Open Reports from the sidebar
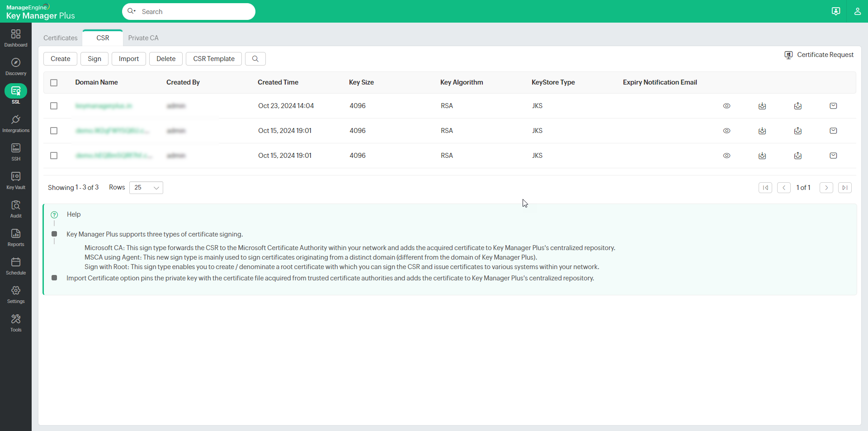This screenshot has width=868, height=431. click(16, 237)
